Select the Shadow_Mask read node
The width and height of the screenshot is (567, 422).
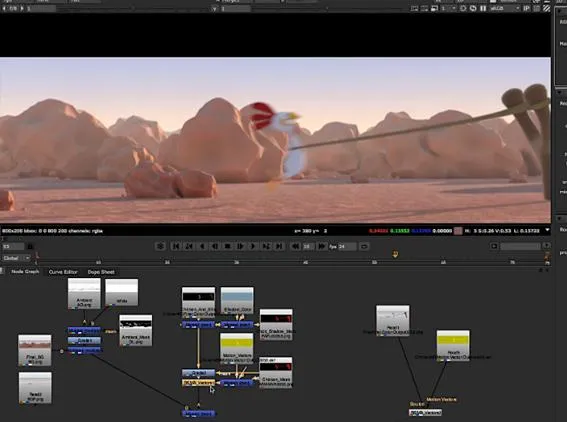tap(276, 324)
